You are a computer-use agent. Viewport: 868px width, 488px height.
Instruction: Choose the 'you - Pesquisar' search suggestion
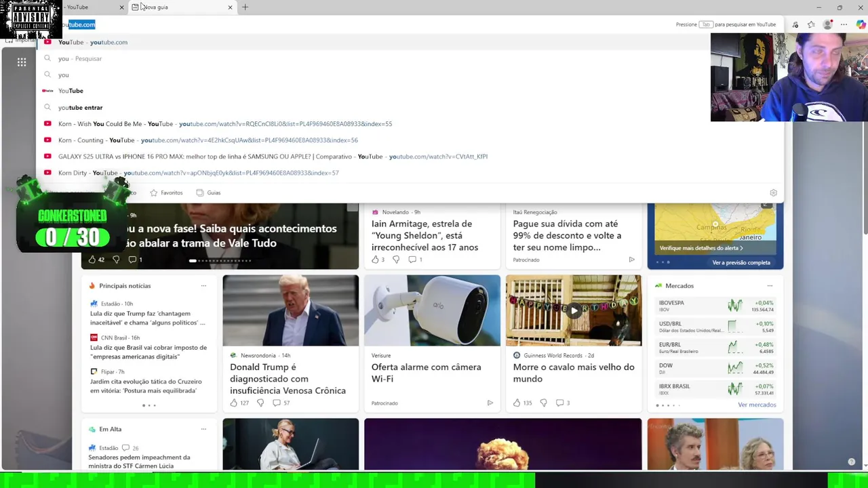pos(410,58)
